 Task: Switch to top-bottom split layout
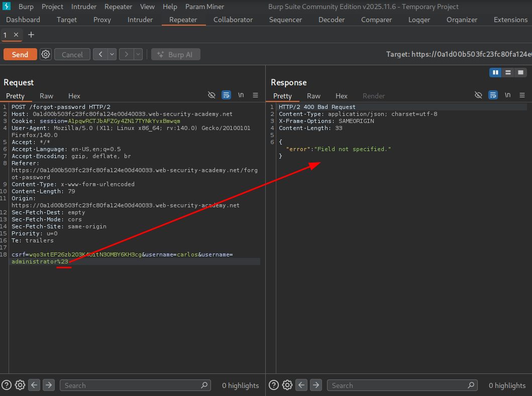508,72
